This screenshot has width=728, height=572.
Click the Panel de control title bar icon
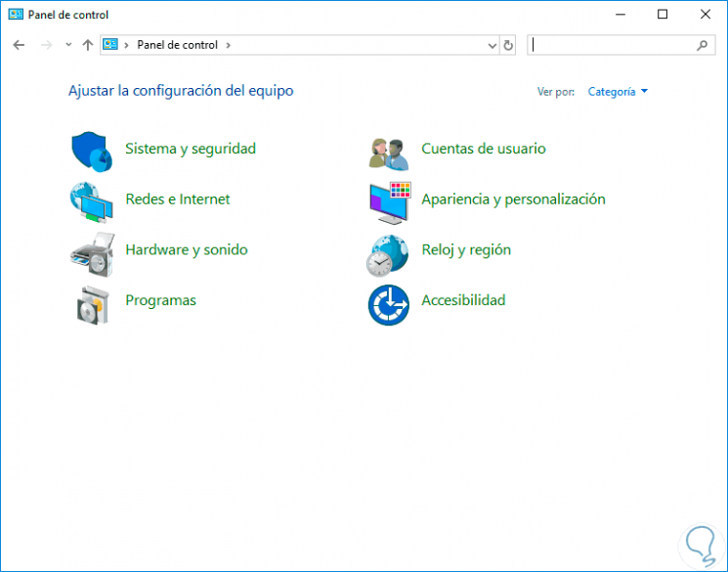tap(16, 15)
